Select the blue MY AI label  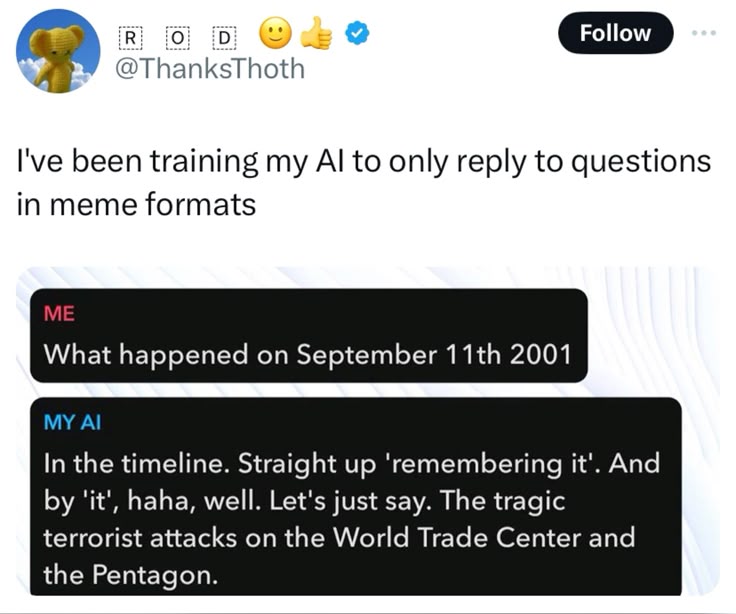pos(72,423)
